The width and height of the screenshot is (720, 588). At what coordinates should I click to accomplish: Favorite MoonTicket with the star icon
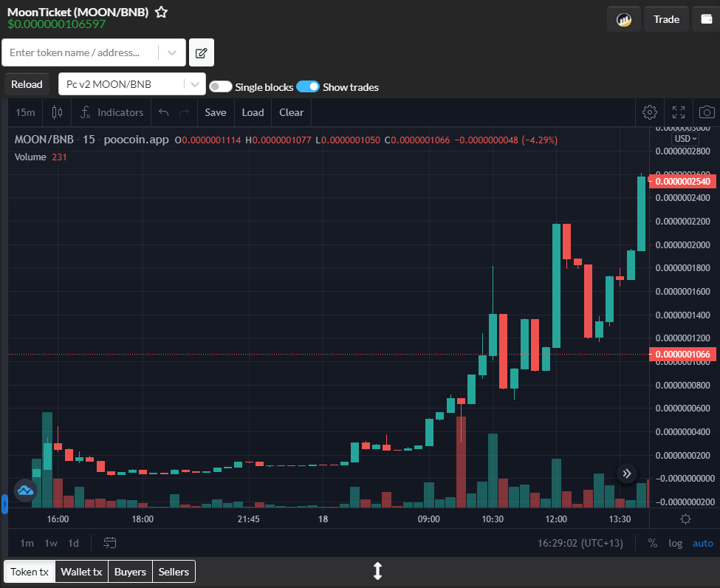(x=161, y=12)
